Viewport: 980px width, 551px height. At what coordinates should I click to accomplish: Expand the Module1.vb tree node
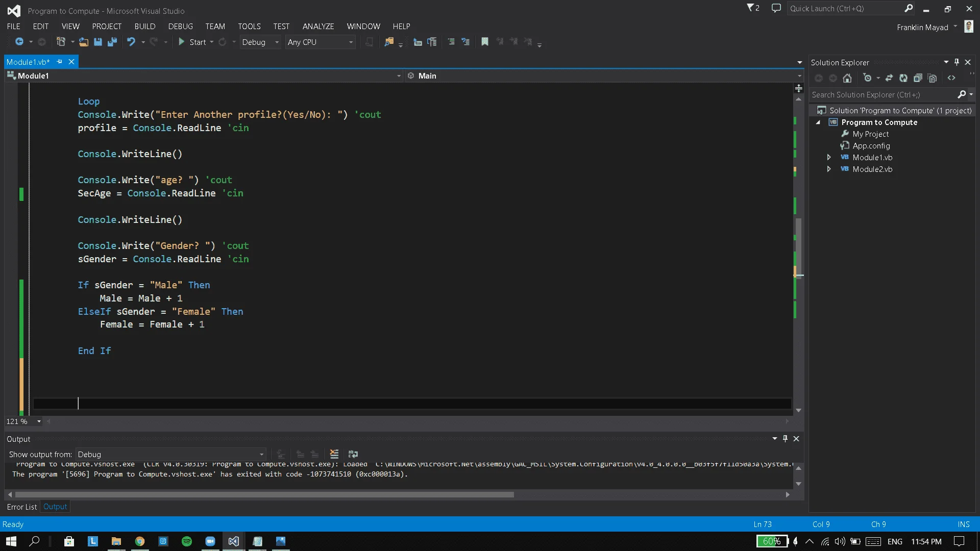pyautogui.click(x=829, y=158)
